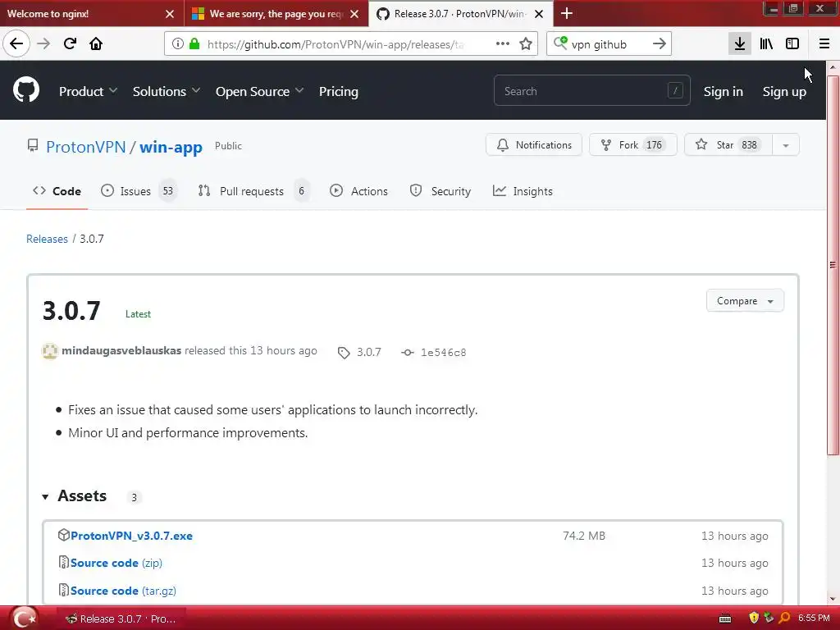Download Source code (zip)
The width and height of the screenshot is (840, 630).
116,563
